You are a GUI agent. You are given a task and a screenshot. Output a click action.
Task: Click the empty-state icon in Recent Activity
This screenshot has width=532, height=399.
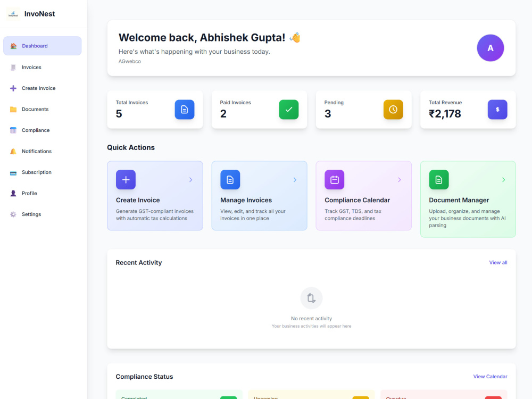(x=311, y=298)
